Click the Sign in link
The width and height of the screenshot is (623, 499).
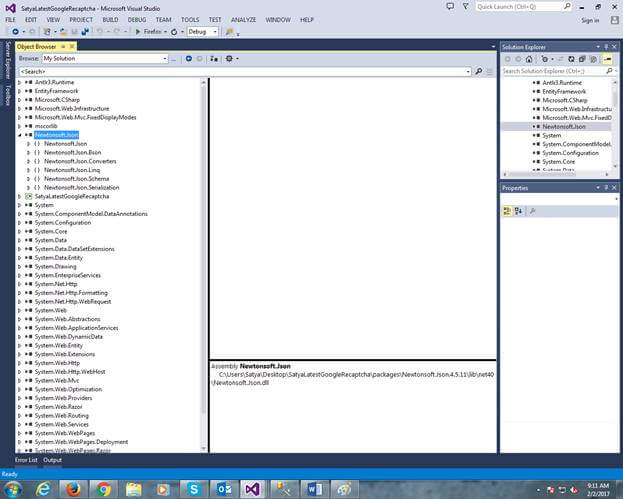[x=590, y=20]
